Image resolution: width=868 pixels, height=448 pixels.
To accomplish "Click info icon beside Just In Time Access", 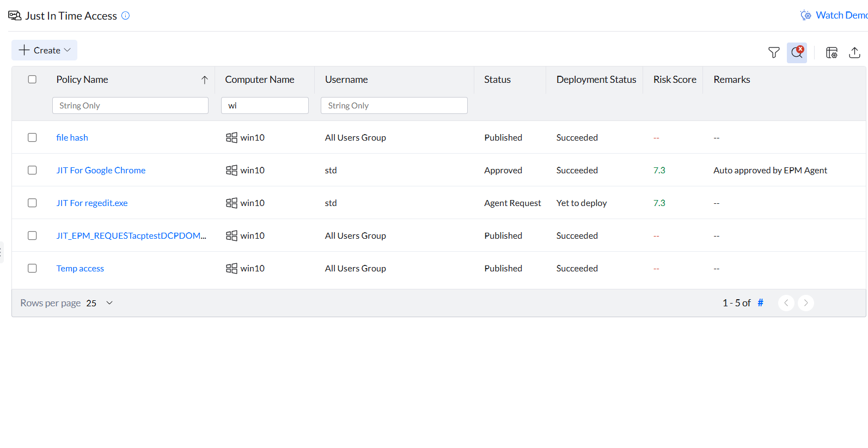I will pyautogui.click(x=125, y=16).
